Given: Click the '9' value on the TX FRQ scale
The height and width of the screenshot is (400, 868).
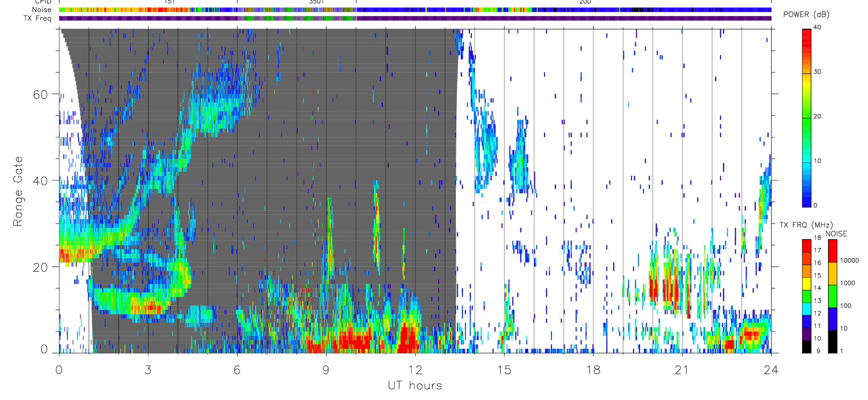Looking at the screenshot, I should (819, 351).
